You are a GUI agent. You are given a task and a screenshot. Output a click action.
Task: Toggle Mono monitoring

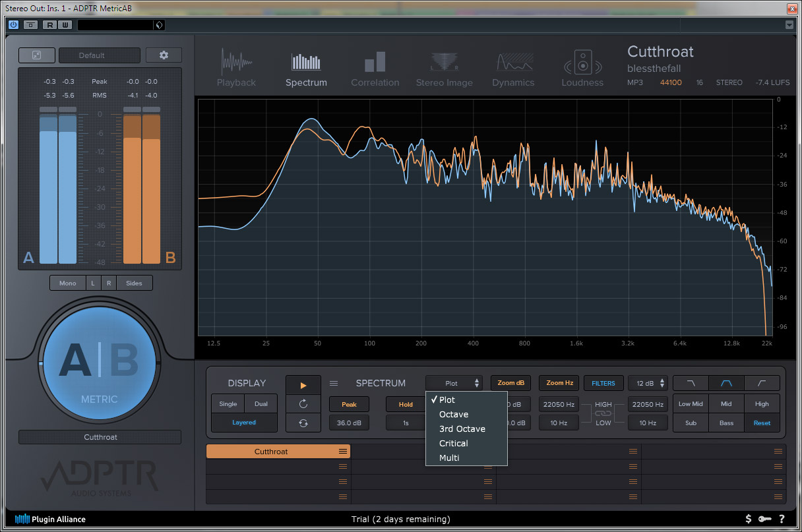(67, 283)
